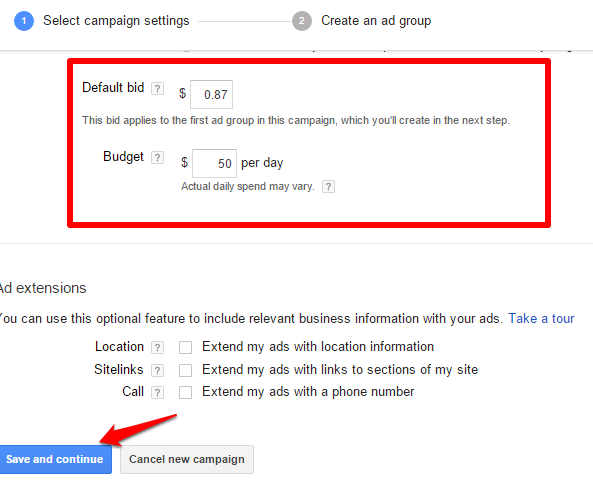
Task: Focus the daily Budget amount field
Action: 214,163
